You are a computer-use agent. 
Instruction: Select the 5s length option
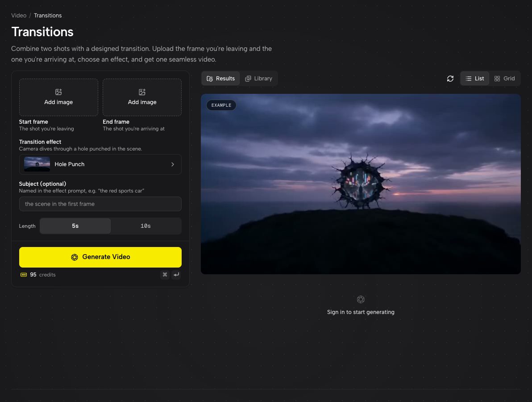[75, 226]
